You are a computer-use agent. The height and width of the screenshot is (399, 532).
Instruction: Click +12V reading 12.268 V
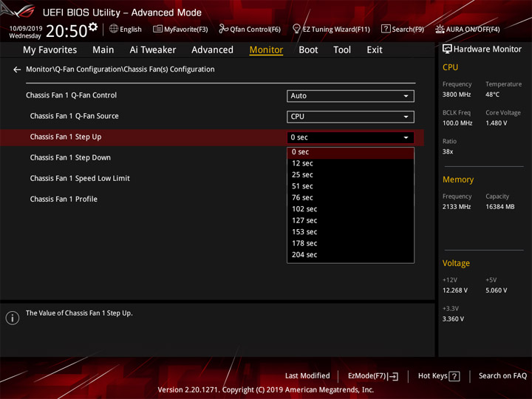(455, 290)
